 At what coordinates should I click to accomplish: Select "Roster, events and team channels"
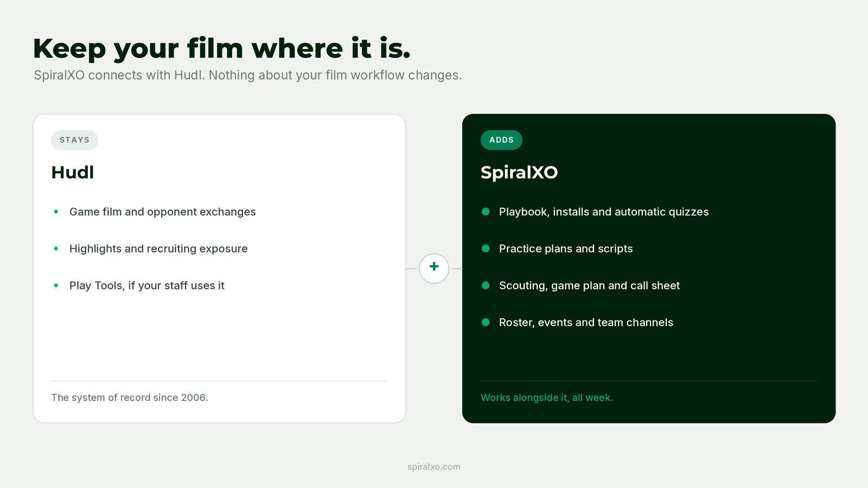[586, 323]
